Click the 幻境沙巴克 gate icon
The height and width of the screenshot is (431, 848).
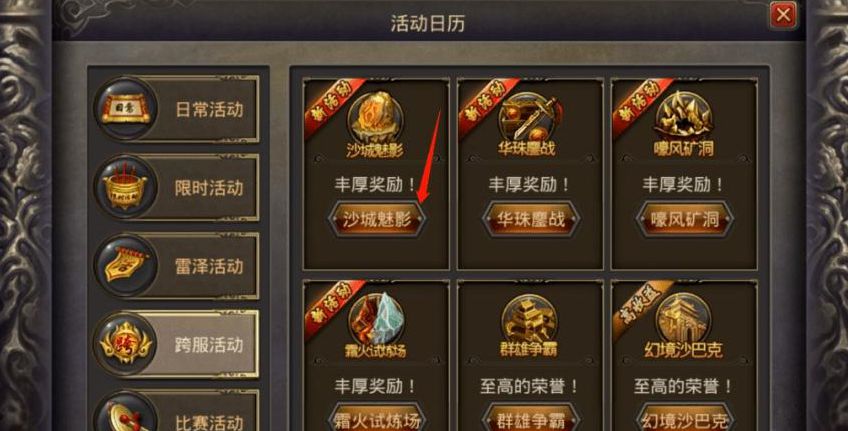683,320
